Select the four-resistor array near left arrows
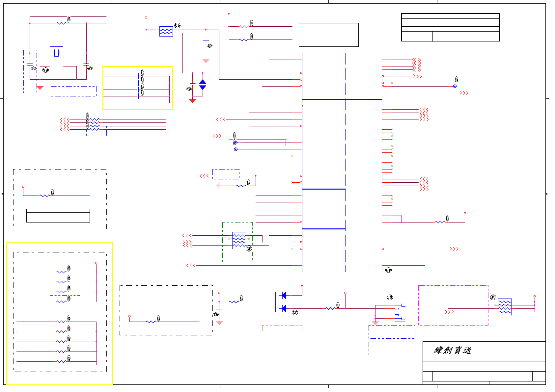This screenshot has width=555, height=392. coord(95,124)
